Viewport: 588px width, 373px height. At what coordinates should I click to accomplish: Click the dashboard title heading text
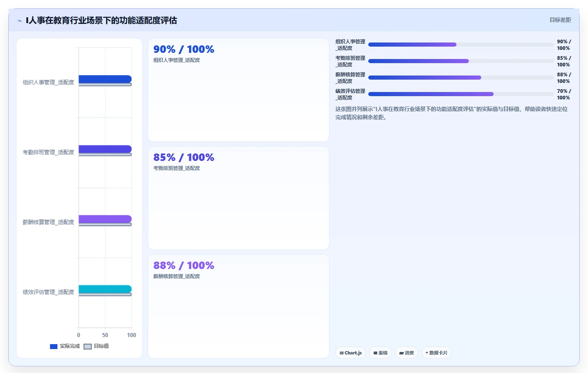[101, 20]
